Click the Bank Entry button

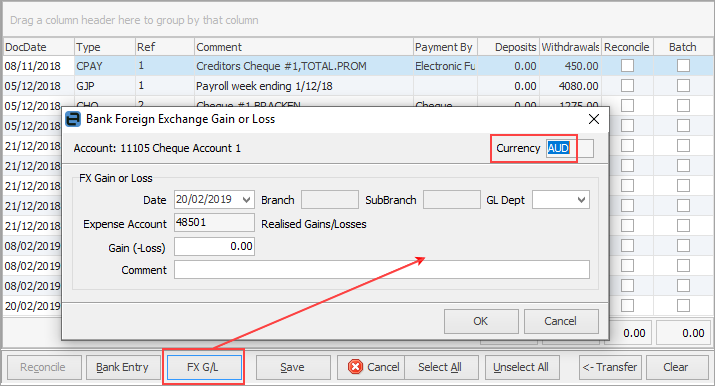click(x=123, y=367)
